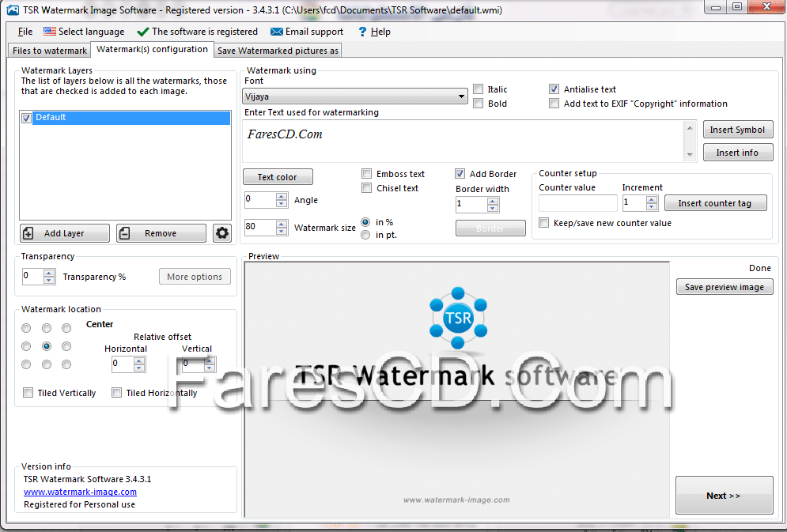Image resolution: width=787 pixels, height=532 pixels.
Task: Increase Transparency % with up arrow
Action: coord(49,273)
